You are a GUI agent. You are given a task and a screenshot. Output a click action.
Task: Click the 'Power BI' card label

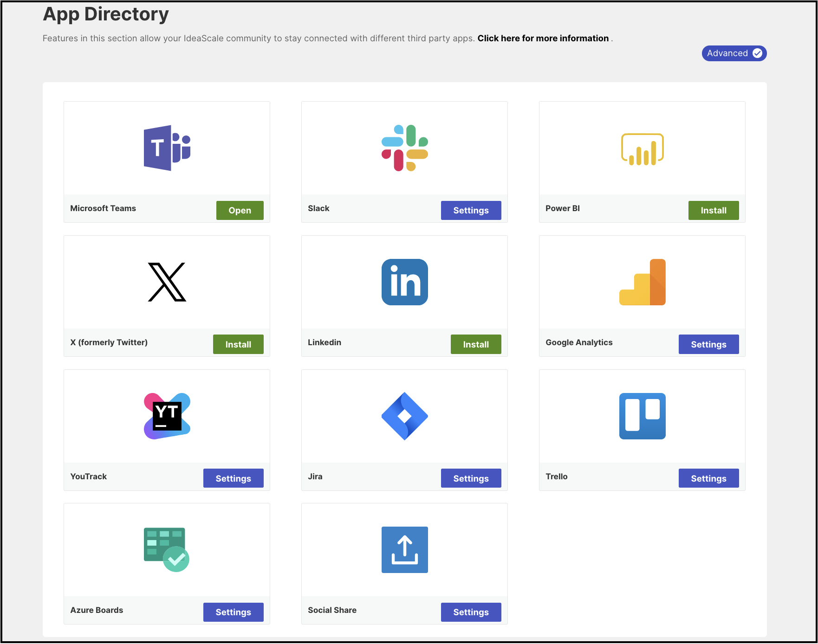coord(563,208)
